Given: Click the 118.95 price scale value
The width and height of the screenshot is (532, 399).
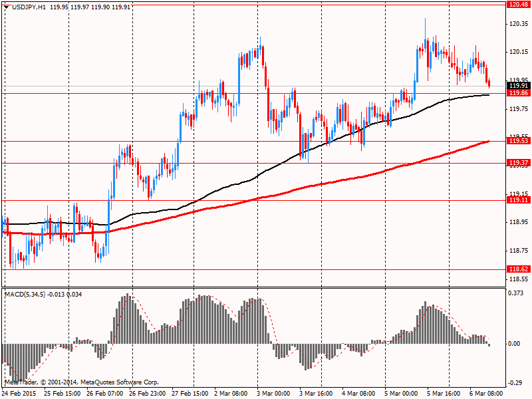Looking at the screenshot, I should pos(519,222).
